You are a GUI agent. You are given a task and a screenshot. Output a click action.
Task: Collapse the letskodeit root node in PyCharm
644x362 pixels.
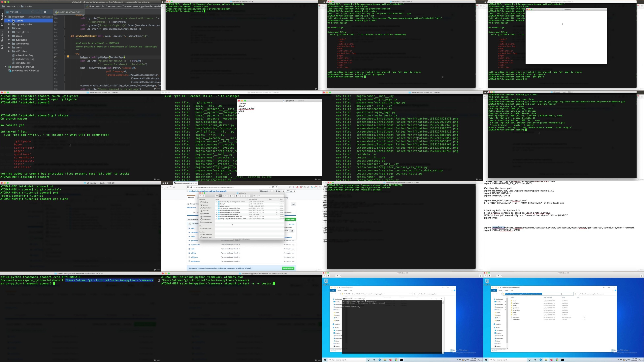(x=5, y=17)
